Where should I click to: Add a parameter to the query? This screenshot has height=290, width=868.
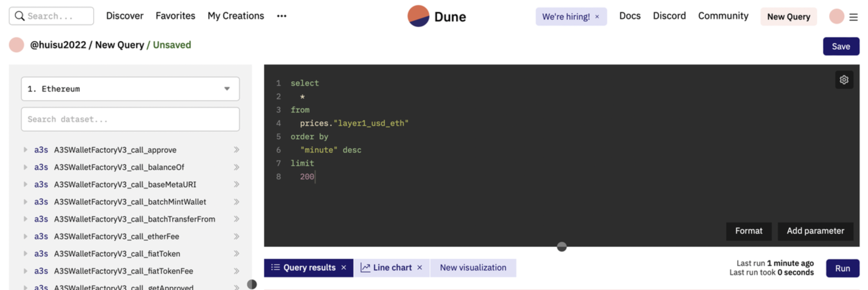(815, 231)
